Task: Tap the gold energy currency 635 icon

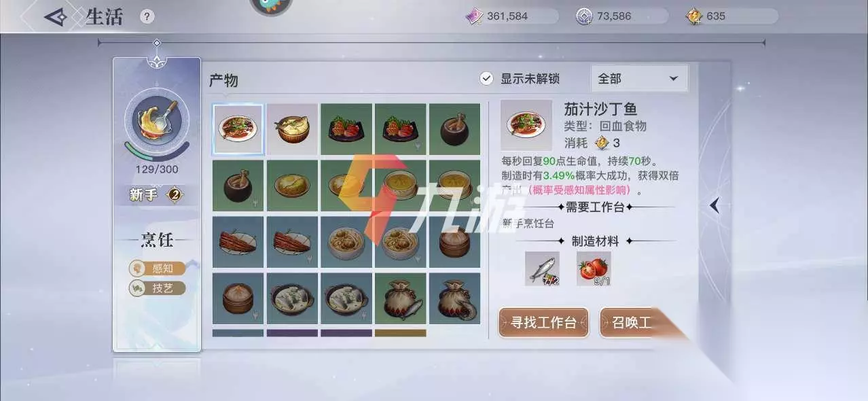Action: click(694, 16)
